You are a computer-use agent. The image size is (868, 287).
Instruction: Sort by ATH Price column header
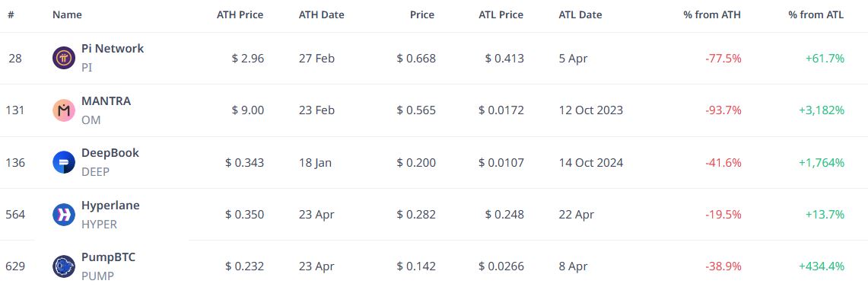point(240,15)
